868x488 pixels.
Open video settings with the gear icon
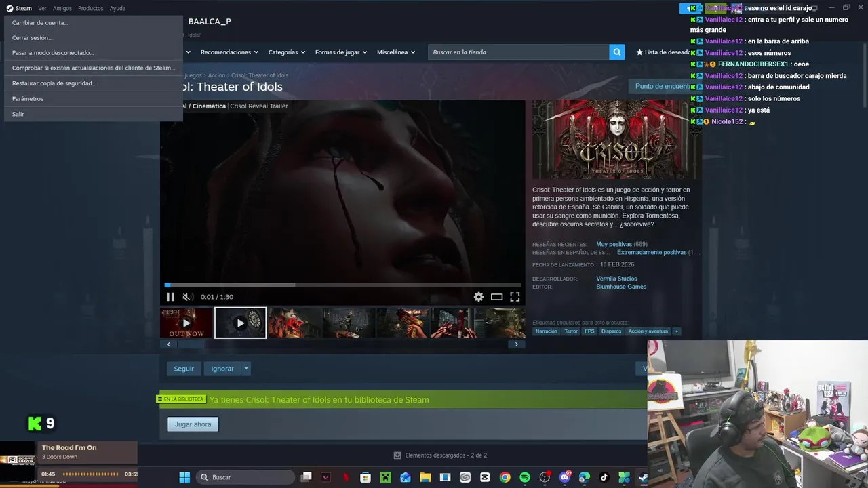pos(479,297)
